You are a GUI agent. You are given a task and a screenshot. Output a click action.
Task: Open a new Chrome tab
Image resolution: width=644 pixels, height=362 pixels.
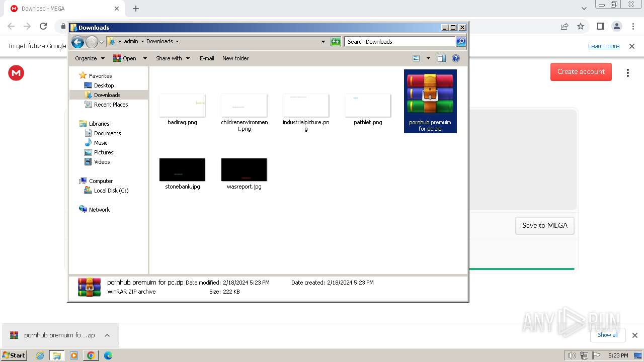136,9
